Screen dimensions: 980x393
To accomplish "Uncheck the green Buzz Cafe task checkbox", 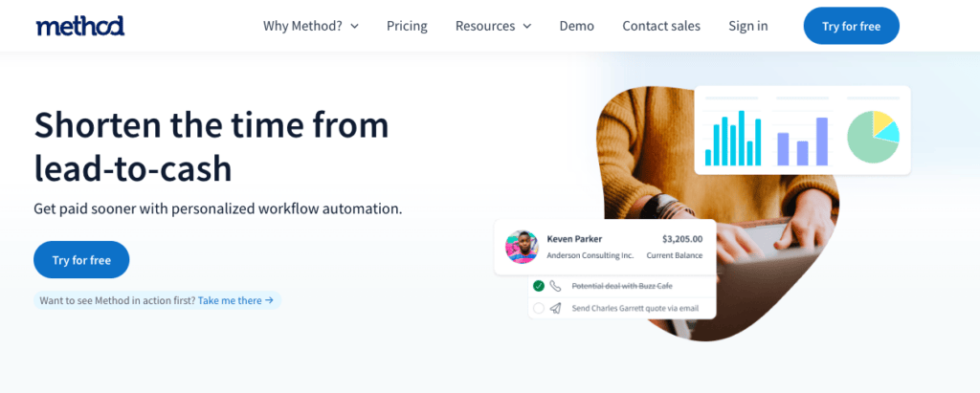I will coord(539,286).
